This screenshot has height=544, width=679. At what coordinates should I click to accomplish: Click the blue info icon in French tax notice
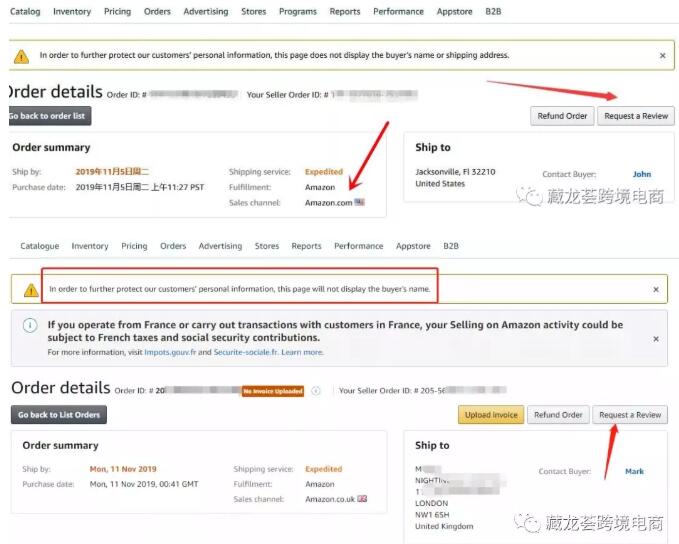pyautogui.click(x=30, y=325)
